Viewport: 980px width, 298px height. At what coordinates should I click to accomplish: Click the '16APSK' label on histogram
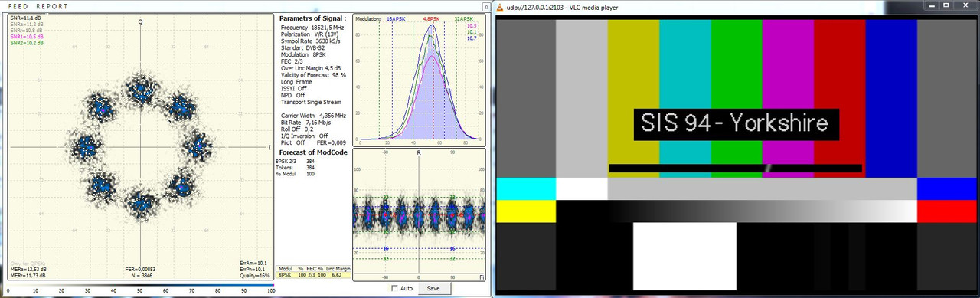396,18
